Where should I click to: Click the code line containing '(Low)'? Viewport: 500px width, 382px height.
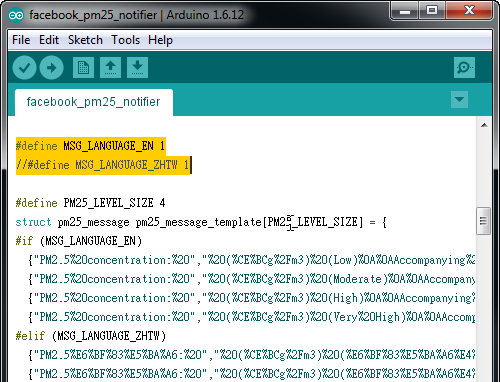(x=252, y=260)
